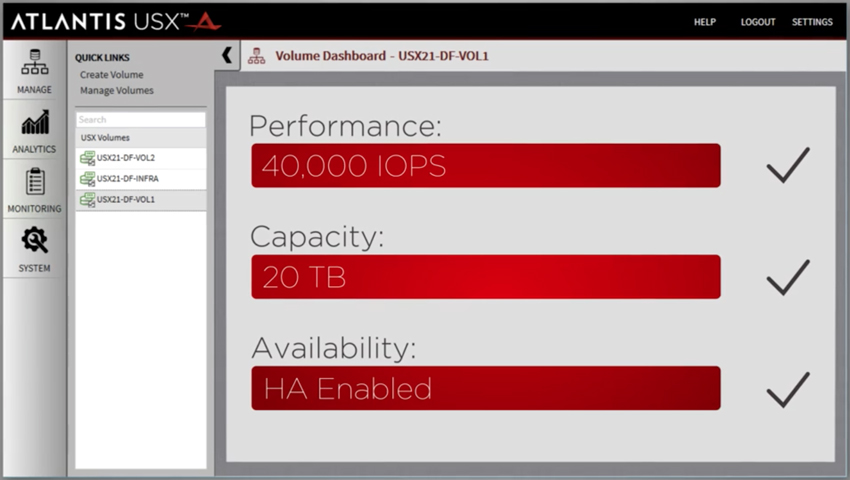Open the Analytics chart icon
This screenshot has width=850, height=480.
35,121
